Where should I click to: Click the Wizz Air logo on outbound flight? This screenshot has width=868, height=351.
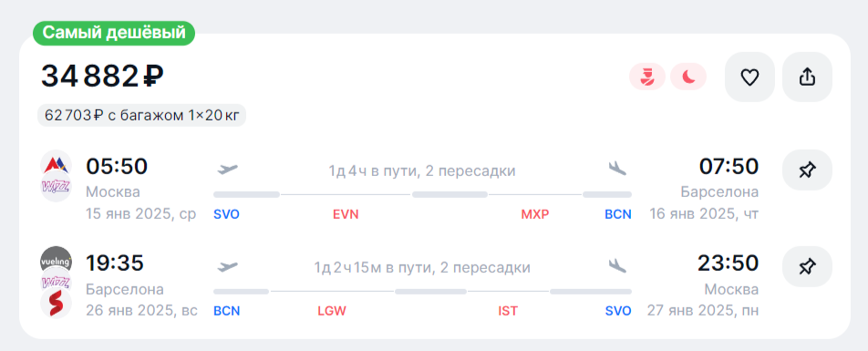click(x=57, y=187)
